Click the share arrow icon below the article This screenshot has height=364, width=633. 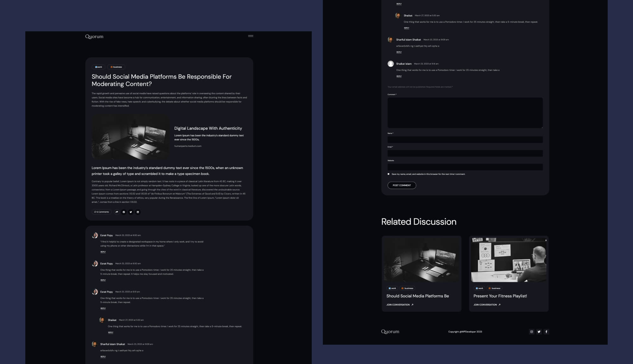pyautogui.click(x=117, y=212)
